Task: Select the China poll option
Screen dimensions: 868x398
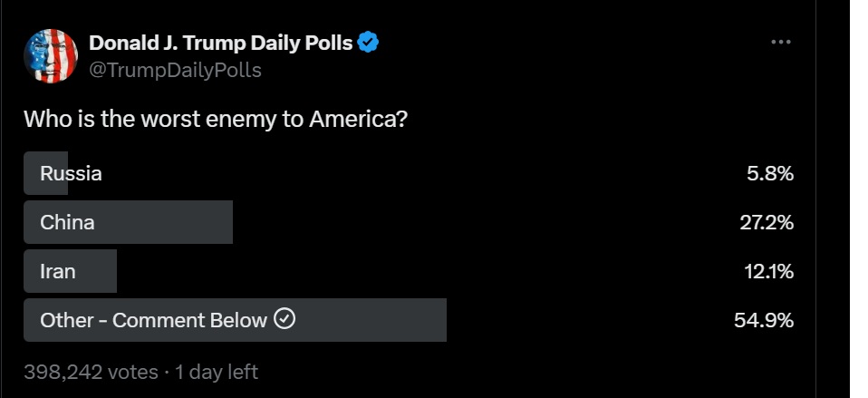Action: (x=409, y=222)
